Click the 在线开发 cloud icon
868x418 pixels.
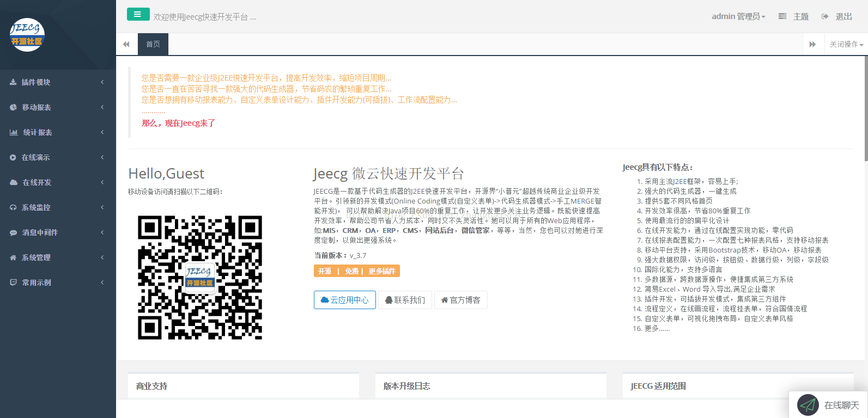[x=14, y=182]
